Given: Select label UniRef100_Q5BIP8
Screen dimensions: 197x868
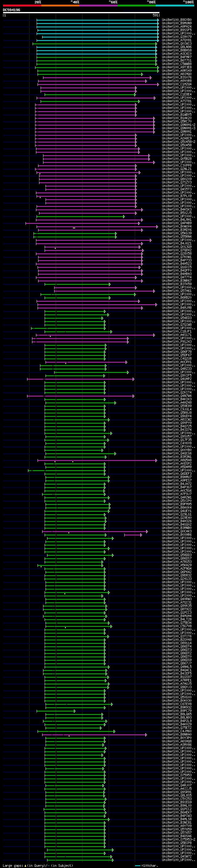Looking at the screenshot, I should (x=177, y=843).
